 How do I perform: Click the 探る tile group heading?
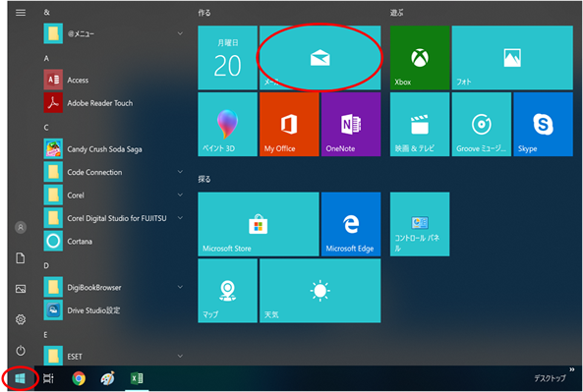coord(204,180)
